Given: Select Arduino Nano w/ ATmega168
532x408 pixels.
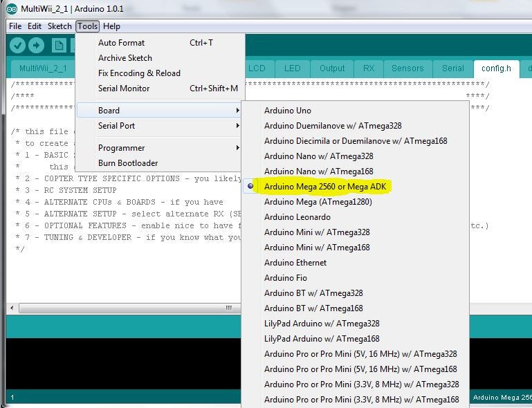Looking at the screenshot, I should 356,171.
